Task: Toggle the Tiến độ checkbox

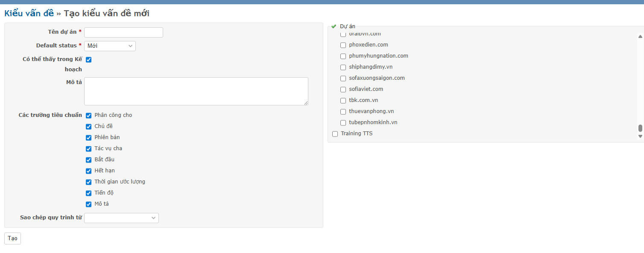Action: (89, 193)
